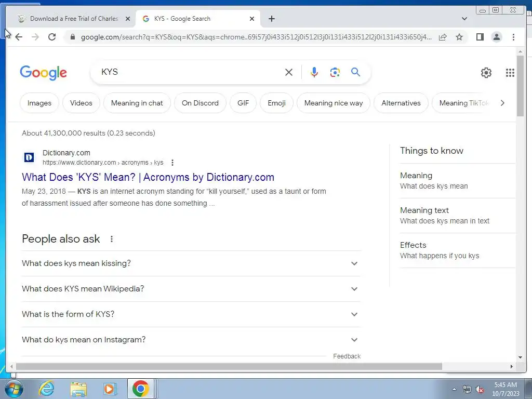The height and width of the screenshot is (399, 532).
Task: Show hidden system tray icons
Action: (454, 389)
